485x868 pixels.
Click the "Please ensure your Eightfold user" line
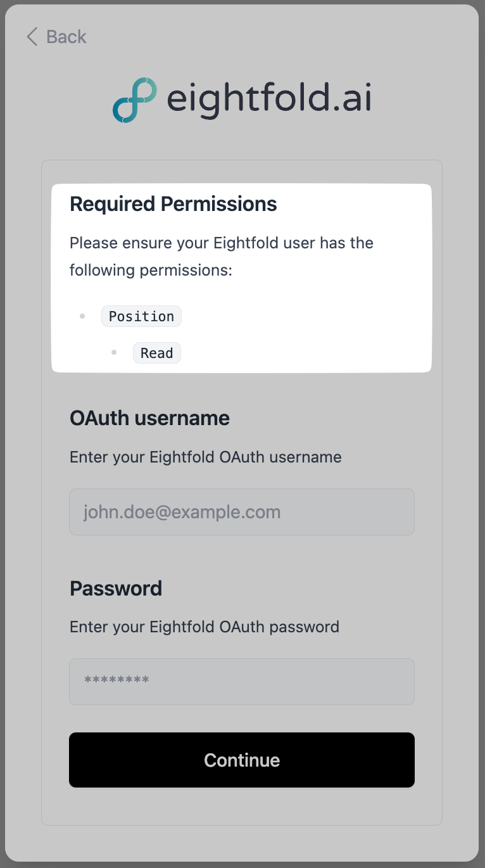221,243
